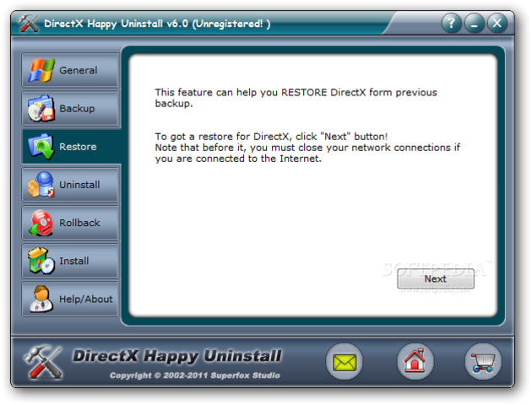Open the Help/About section
This screenshot has height=405, width=532.
coord(86,299)
